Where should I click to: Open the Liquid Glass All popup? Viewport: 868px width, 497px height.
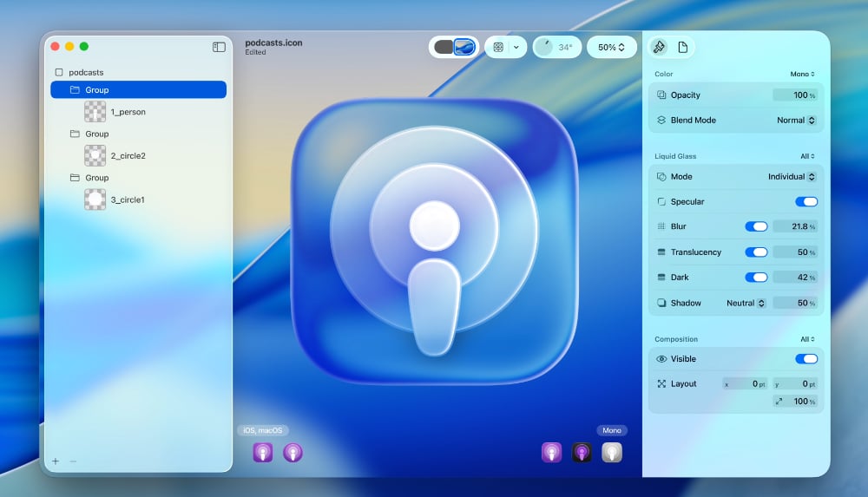click(807, 157)
